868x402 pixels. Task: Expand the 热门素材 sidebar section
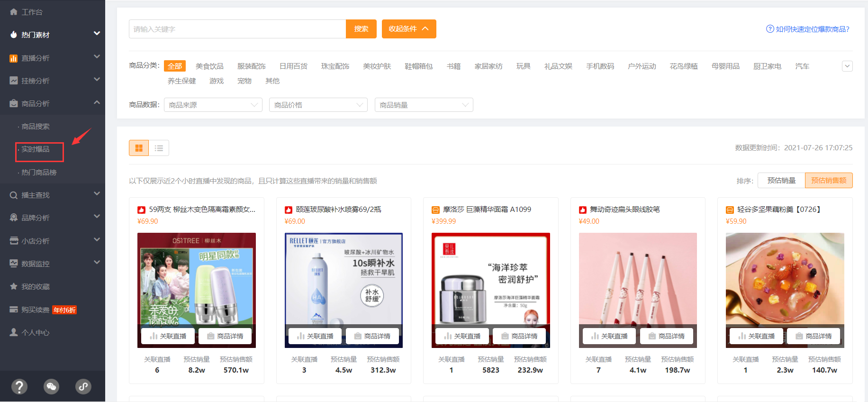point(97,33)
